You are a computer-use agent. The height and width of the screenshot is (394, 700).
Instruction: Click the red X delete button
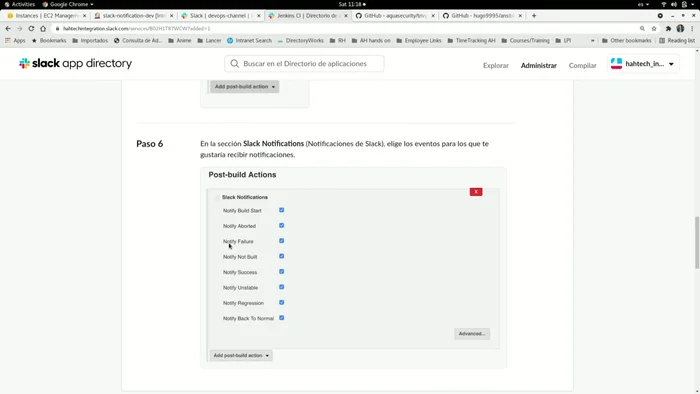click(x=476, y=192)
